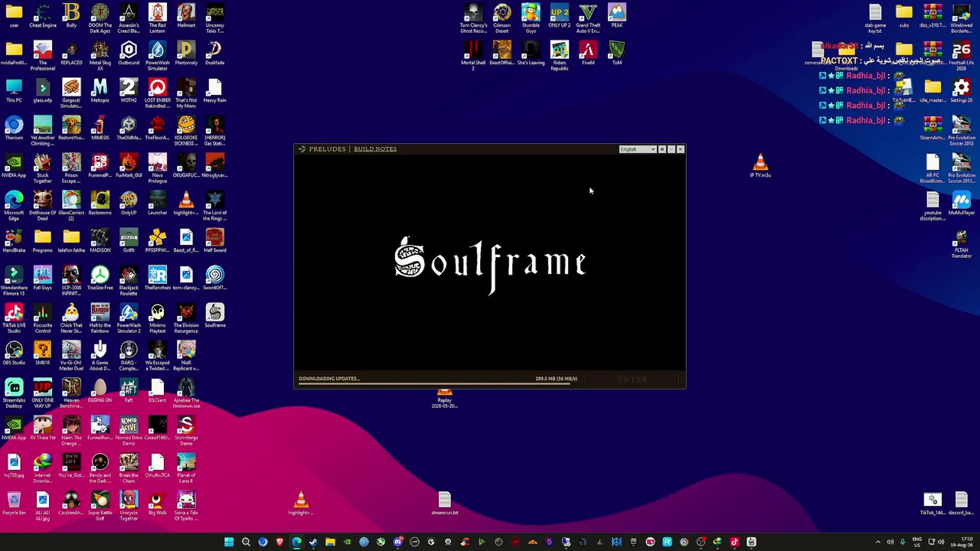The width and height of the screenshot is (980, 551).
Task: Select the TikTok LIVE Studio desktop icon
Action: (14, 318)
